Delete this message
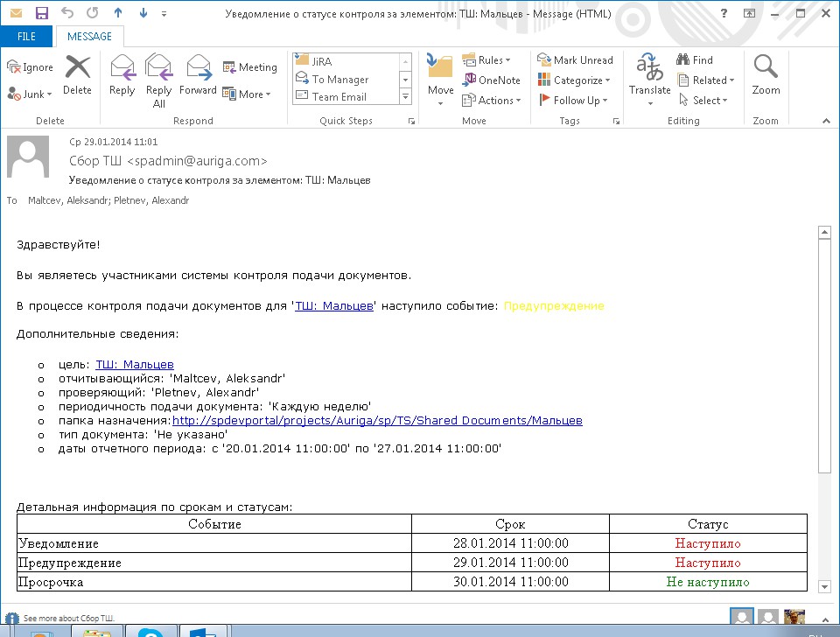Screen dimensions: 840x637 tap(77, 75)
